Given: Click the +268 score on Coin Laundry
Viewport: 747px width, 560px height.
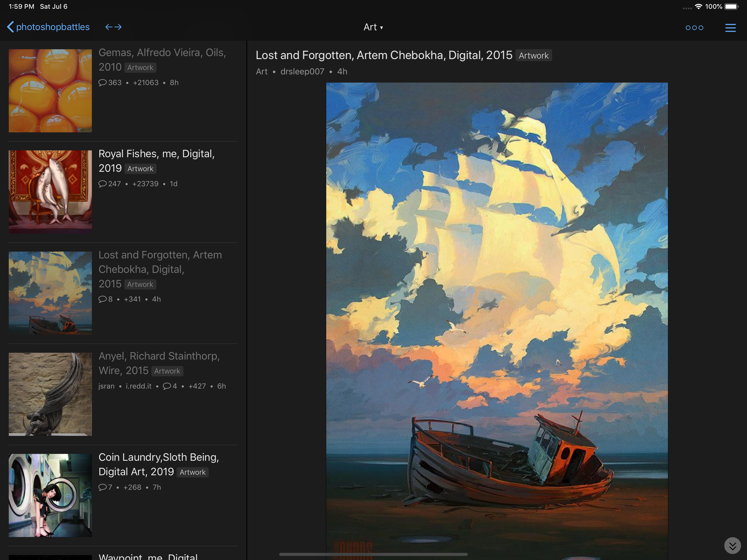Looking at the screenshot, I should click(132, 487).
